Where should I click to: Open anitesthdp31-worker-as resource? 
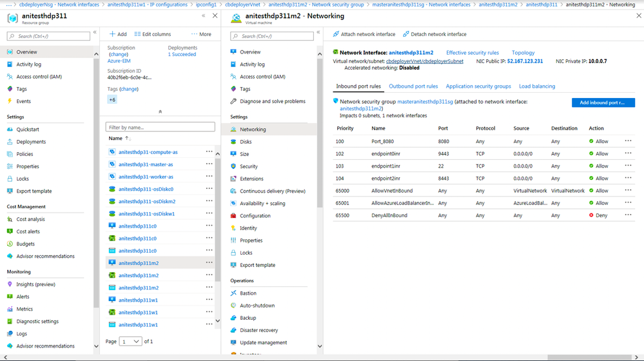(x=146, y=177)
